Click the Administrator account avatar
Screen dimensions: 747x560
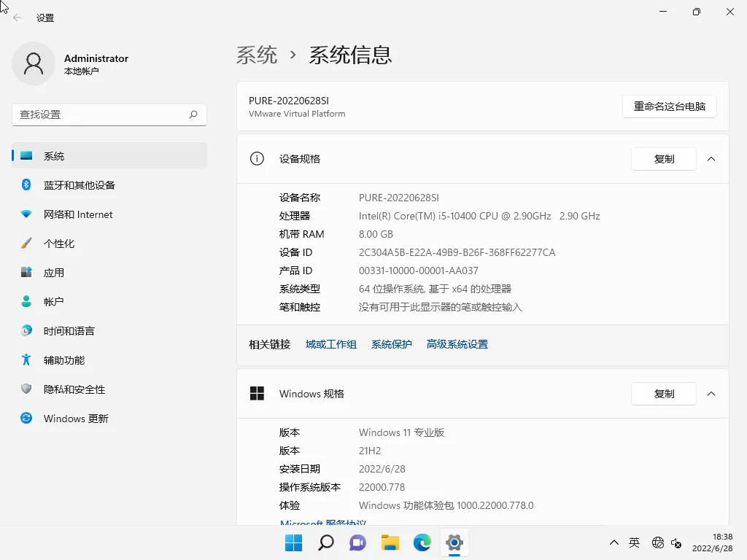click(x=34, y=63)
